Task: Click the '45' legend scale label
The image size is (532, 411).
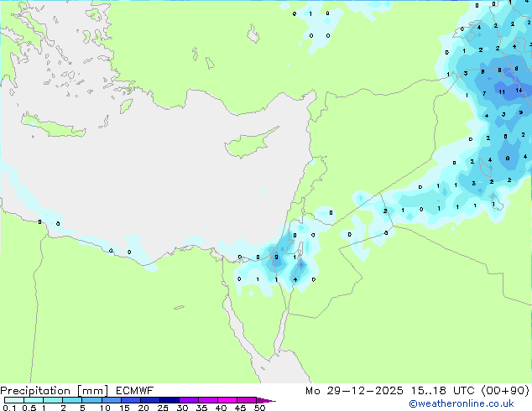Action: [x=240, y=408]
